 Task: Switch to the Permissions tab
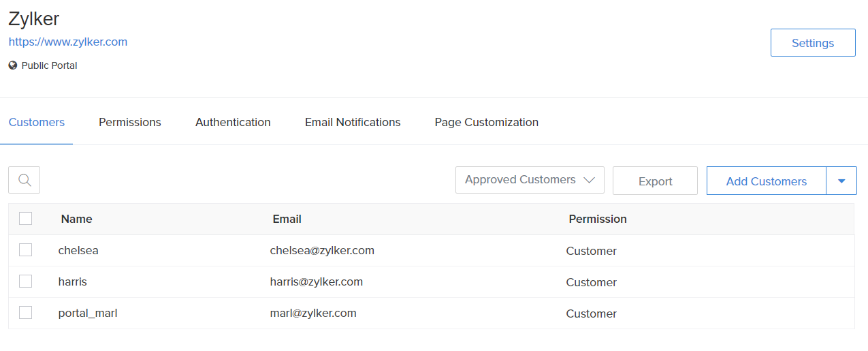(130, 123)
